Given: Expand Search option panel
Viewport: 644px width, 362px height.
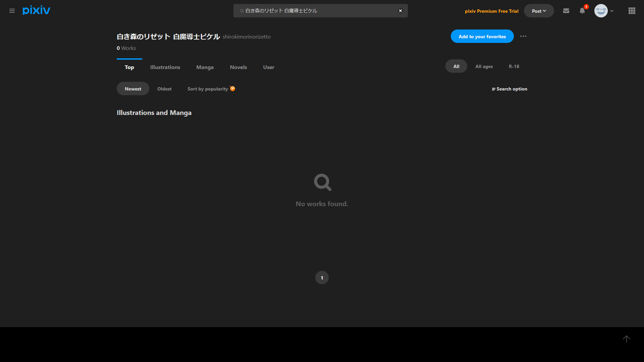Looking at the screenshot, I should 509,89.
